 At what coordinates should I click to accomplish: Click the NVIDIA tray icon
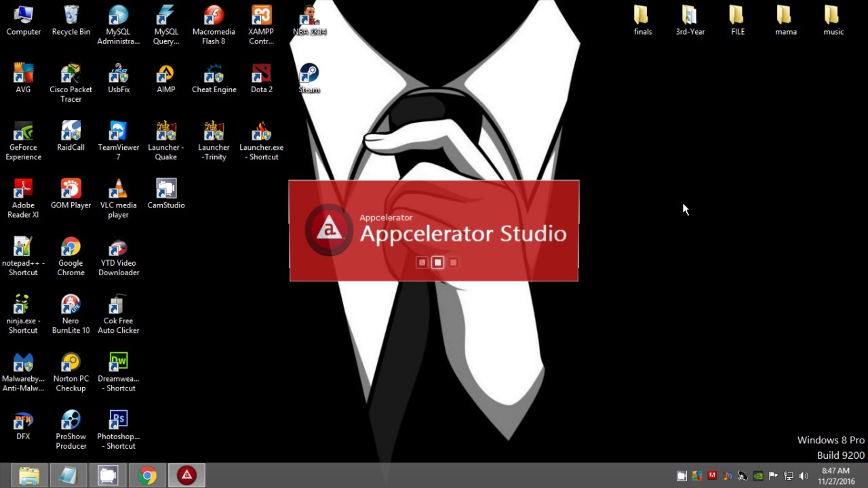[758, 476]
